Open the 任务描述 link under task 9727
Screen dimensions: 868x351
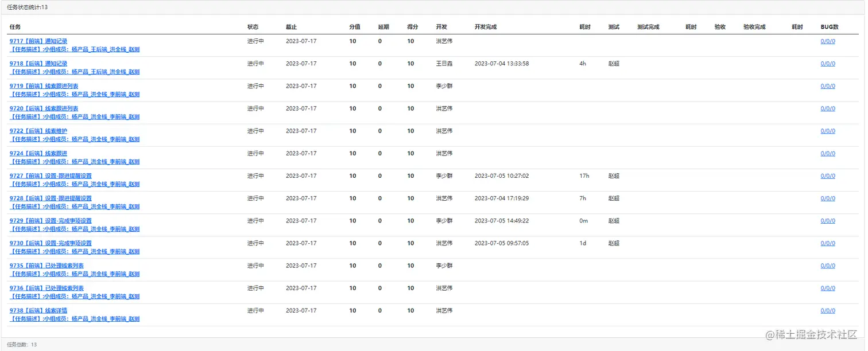point(75,184)
